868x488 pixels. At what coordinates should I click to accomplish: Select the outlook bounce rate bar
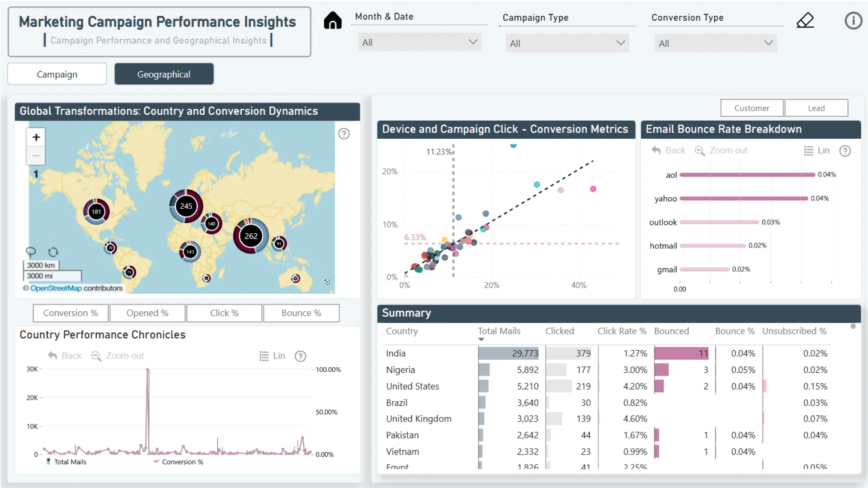pyautogui.click(x=719, y=222)
